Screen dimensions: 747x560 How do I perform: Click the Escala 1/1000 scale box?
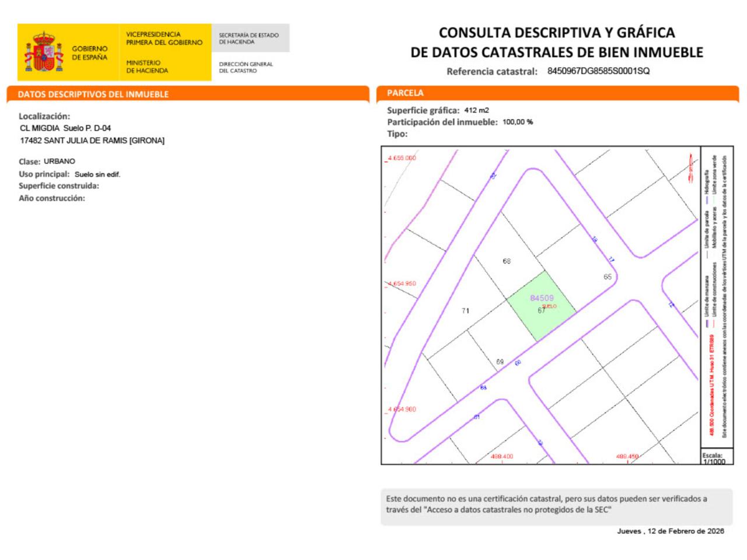713,458
